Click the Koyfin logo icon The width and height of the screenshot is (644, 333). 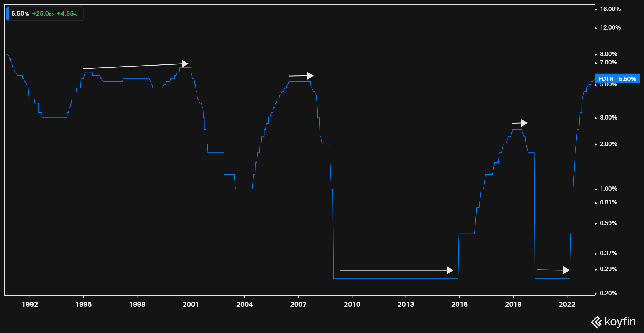tap(597, 322)
